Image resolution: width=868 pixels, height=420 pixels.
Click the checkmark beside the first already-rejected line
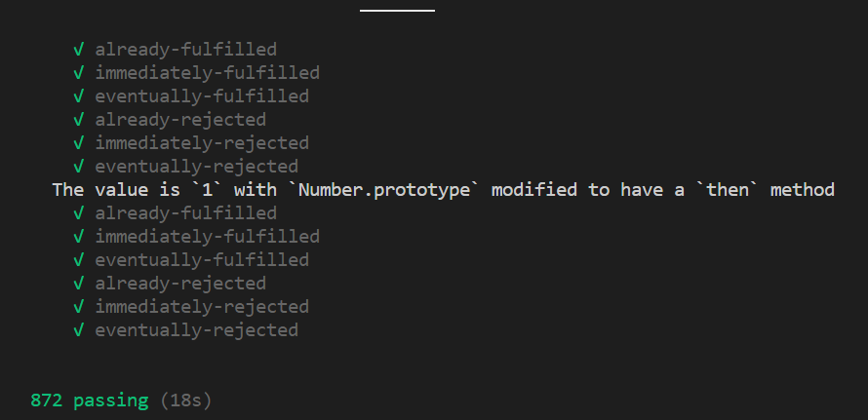[x=78, y=120]
